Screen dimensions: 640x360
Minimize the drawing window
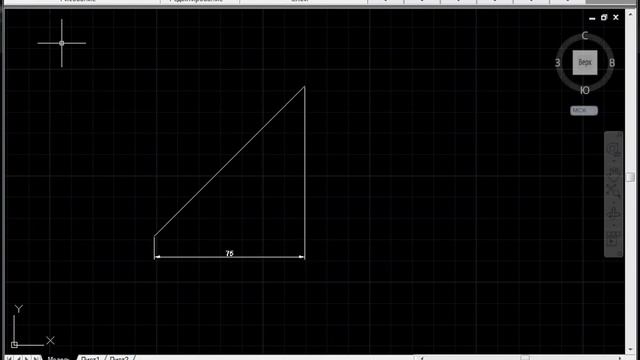click(592, 18)
